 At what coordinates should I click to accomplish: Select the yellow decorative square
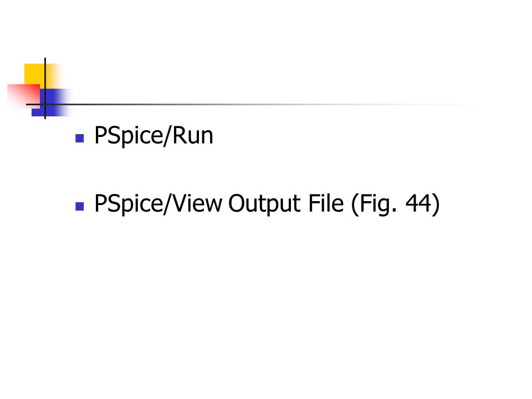tap(34, 74)
